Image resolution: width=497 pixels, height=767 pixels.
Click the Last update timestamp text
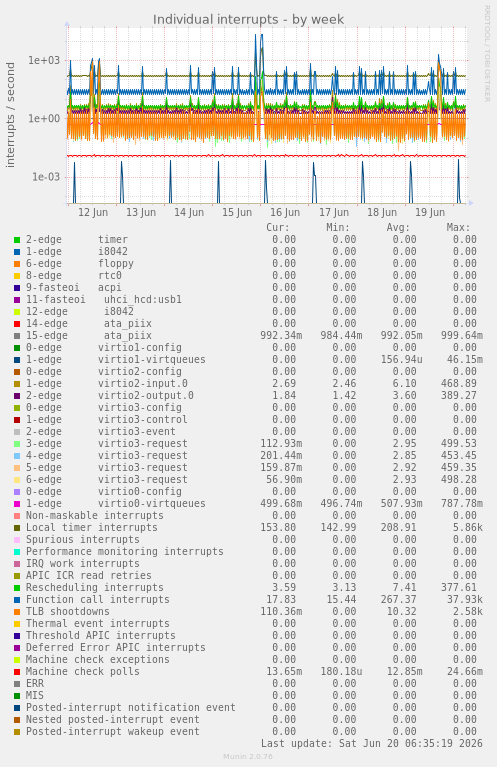point(372,744)
